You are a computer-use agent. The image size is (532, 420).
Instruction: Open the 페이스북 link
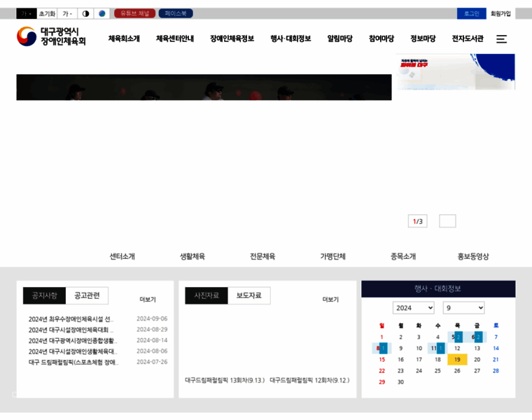point(176,13)
